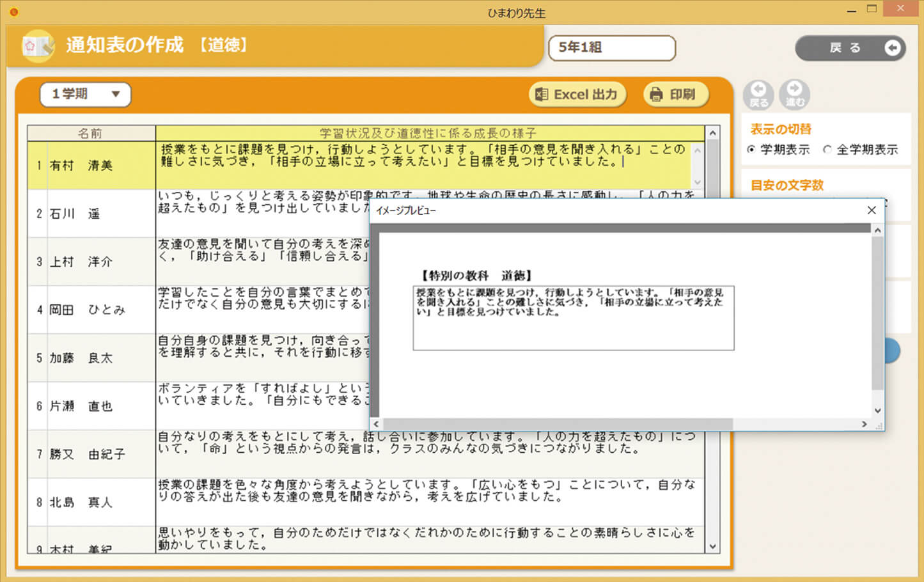Close the イメージプレビュー preview window

[x=871, y=210]
